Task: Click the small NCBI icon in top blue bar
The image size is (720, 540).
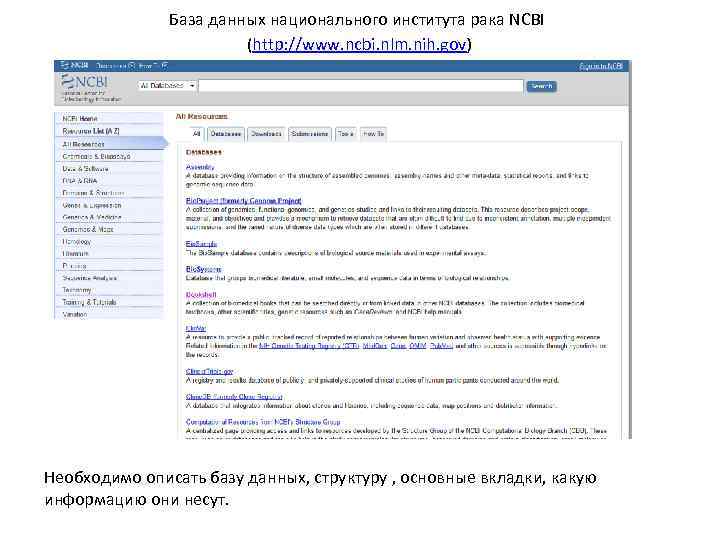Action: (75, 66)
